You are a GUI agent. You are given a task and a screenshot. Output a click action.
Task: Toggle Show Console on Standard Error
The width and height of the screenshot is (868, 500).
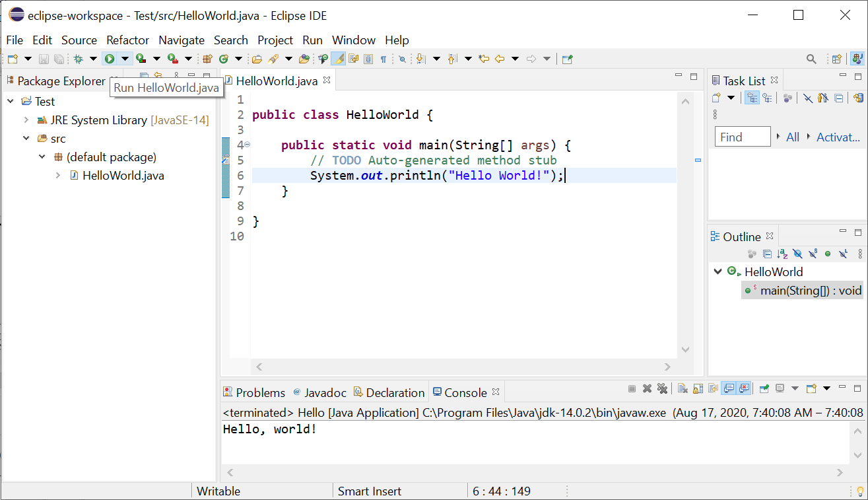click(744, 389)
